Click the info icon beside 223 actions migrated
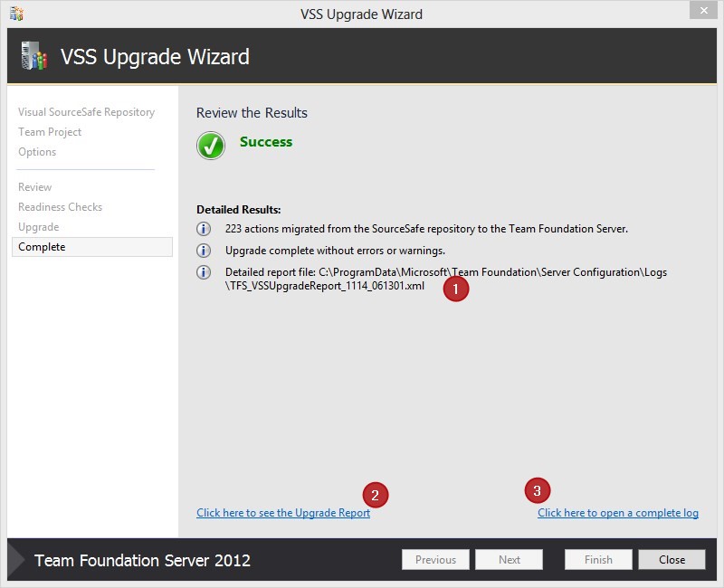This screenshot has width=724, height=588. click(205, 227)
